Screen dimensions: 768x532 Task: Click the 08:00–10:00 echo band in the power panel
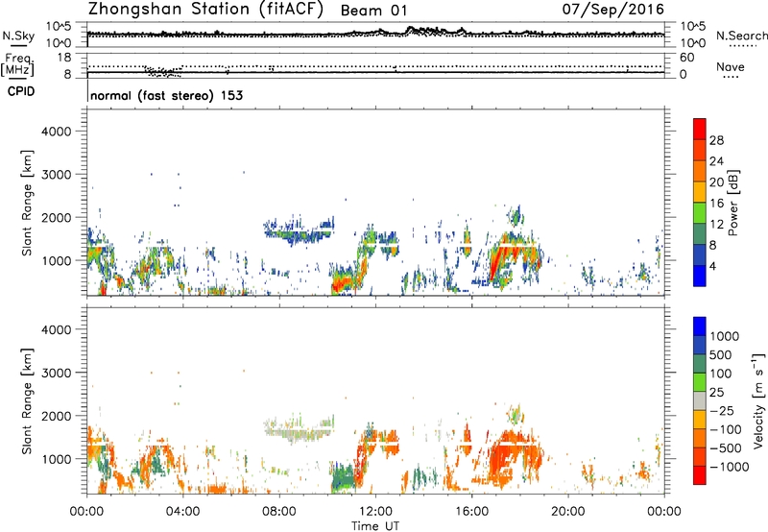pos(299,231)
